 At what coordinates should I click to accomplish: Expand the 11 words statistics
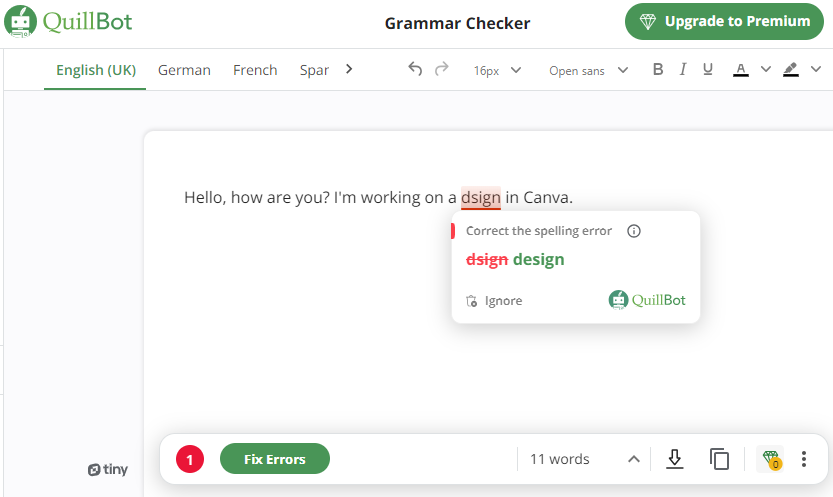coord(584,459)
